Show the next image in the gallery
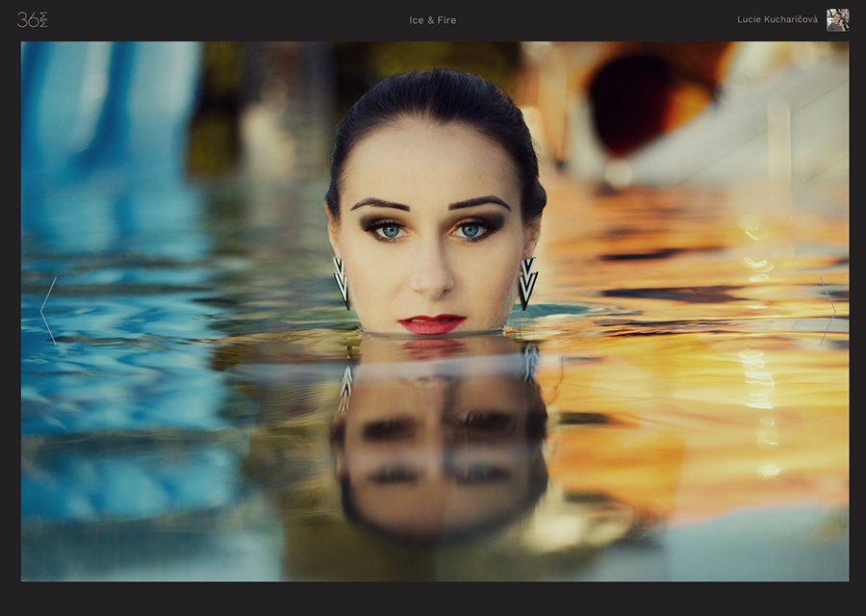Screen dimensions: 866x616 point(827,310)
